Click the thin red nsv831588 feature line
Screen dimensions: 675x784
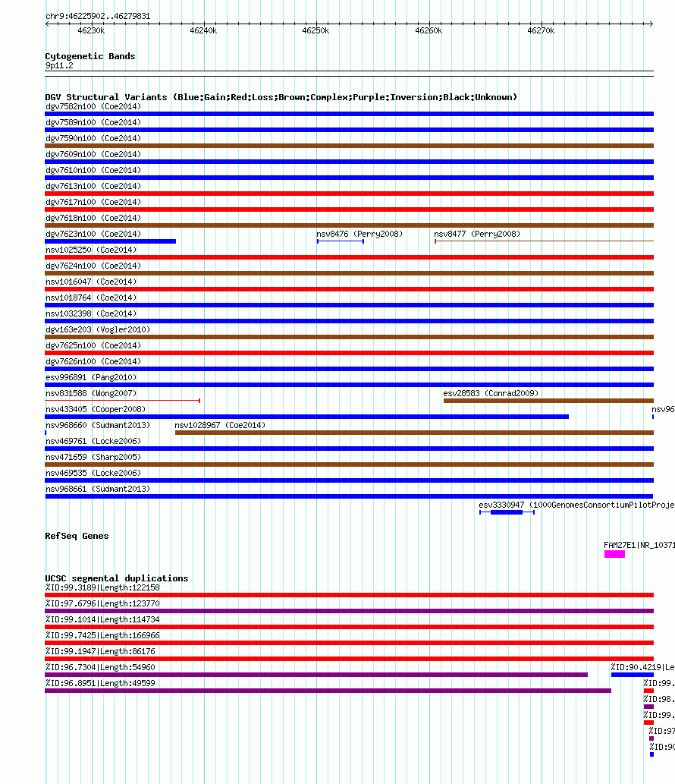pyautogui.click(x=122, y=401)
